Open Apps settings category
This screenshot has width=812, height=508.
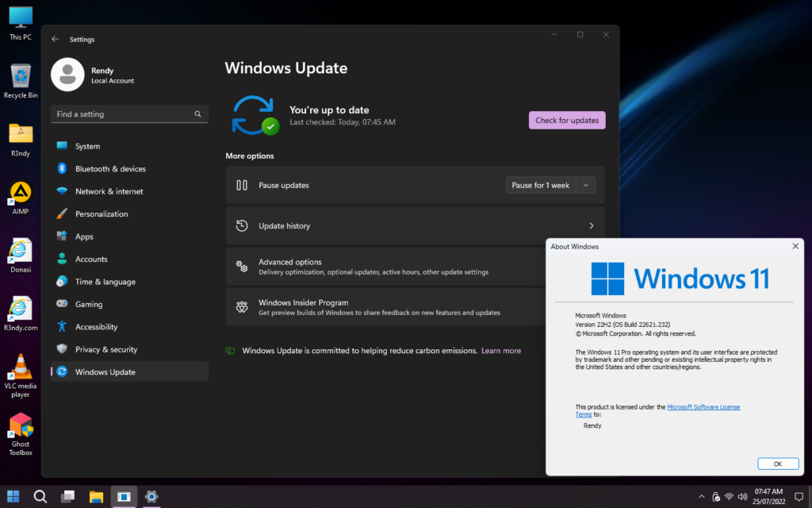click(129, 237)
